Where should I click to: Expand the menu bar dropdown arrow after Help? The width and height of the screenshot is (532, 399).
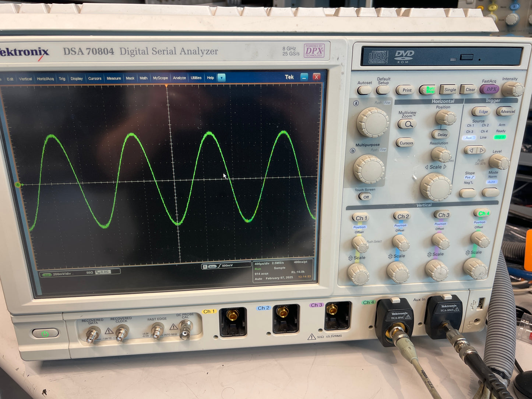(221, 78)
